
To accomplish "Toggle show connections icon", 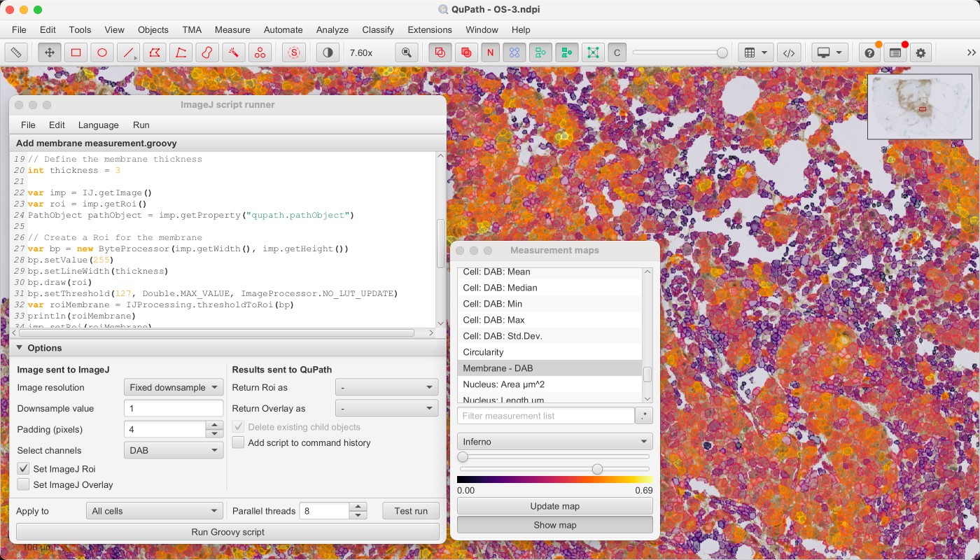I will (x=592, y=52).
